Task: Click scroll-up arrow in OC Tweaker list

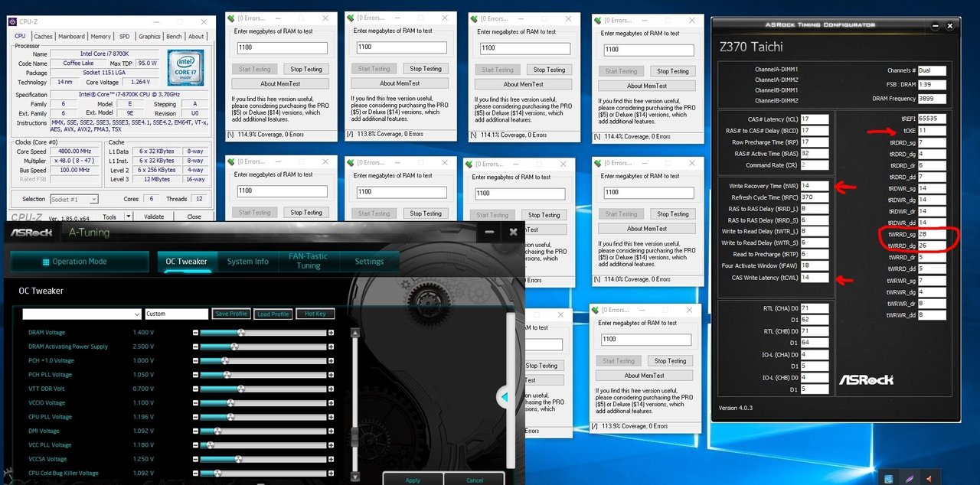Action: (x=354, y=334)
